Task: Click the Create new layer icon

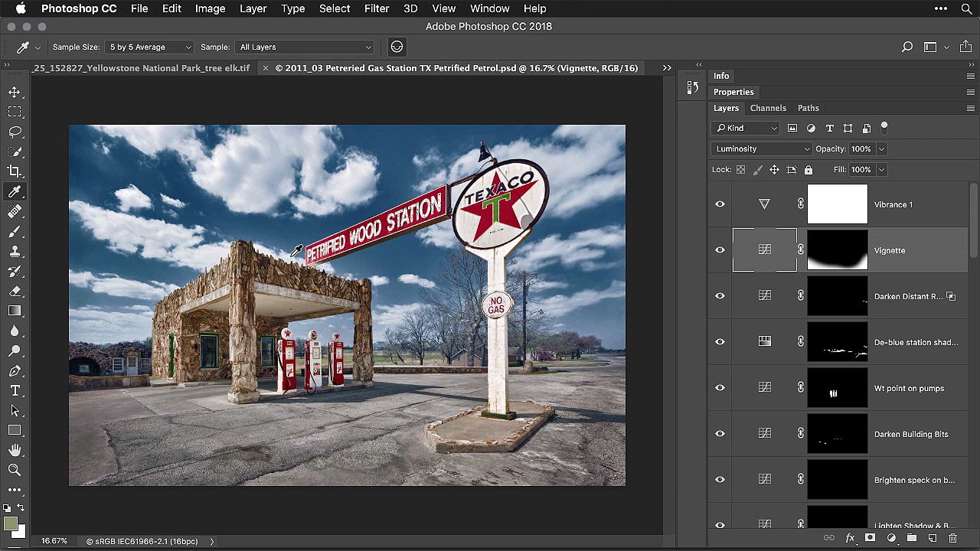Action: [x=932, y=538]
